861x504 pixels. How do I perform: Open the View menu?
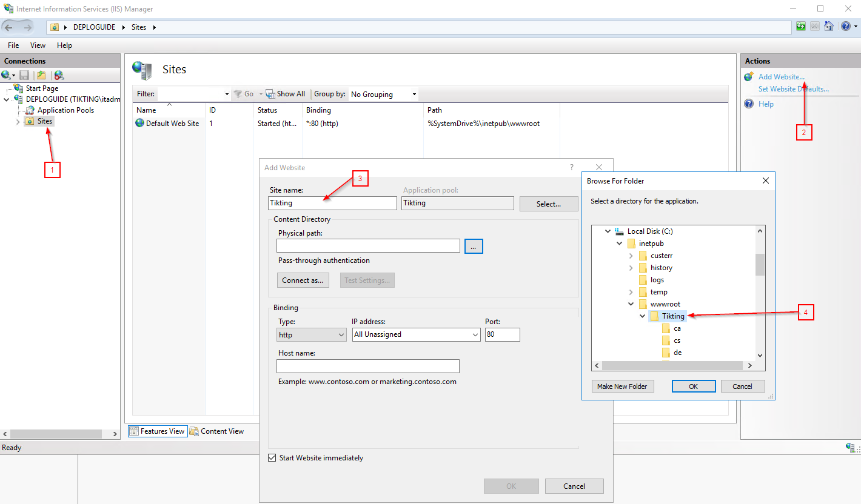point(38,45)
